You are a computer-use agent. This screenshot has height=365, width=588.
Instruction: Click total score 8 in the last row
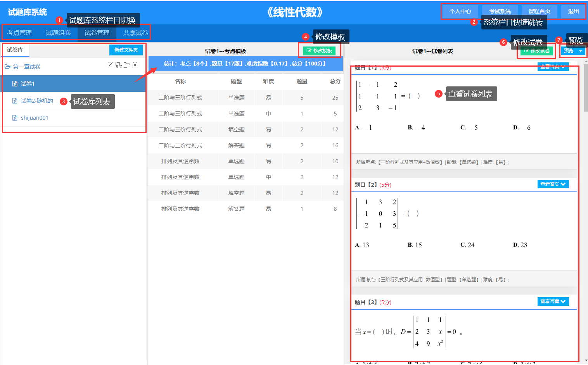(335, 209)
